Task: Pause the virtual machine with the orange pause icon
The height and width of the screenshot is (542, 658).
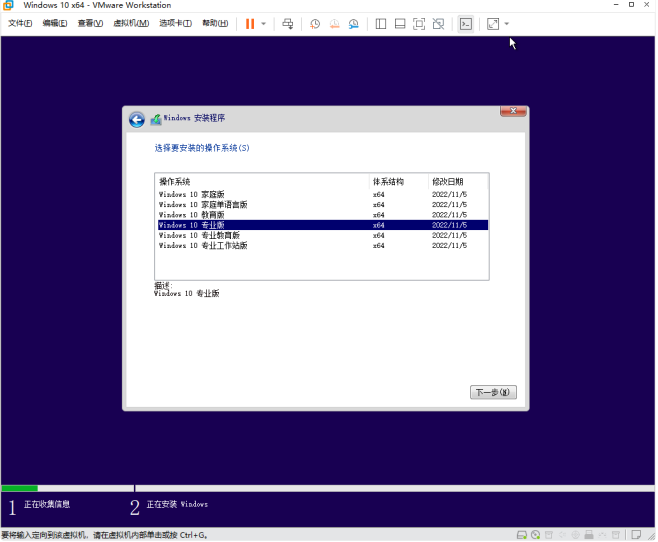Action: (250, 24)
